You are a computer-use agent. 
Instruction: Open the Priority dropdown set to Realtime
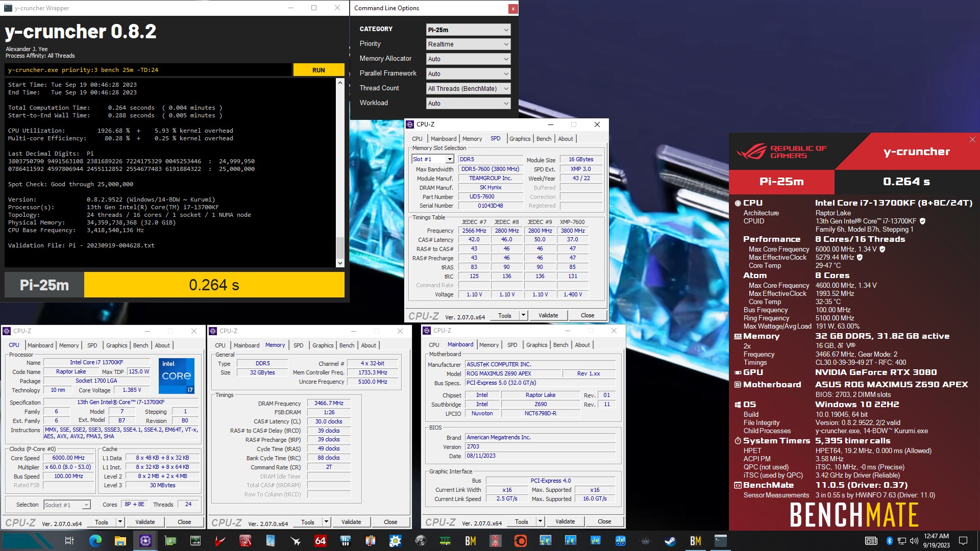tap(468, 44)
